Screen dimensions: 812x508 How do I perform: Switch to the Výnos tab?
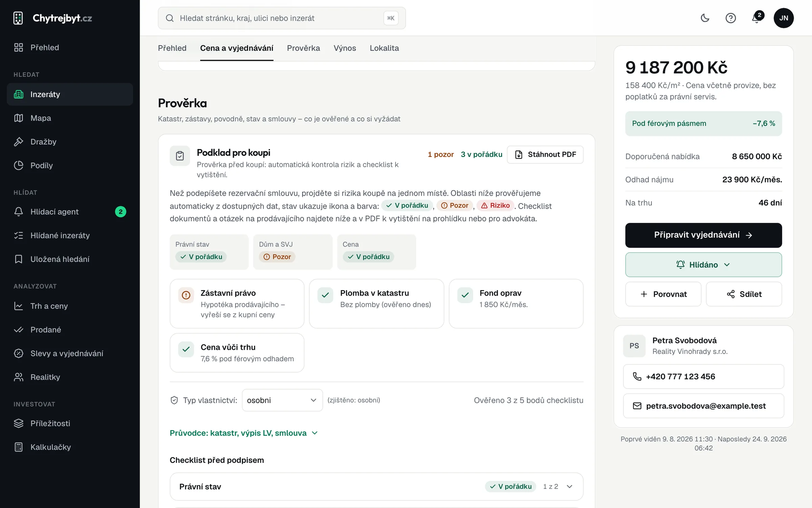(x=345, y=48)
